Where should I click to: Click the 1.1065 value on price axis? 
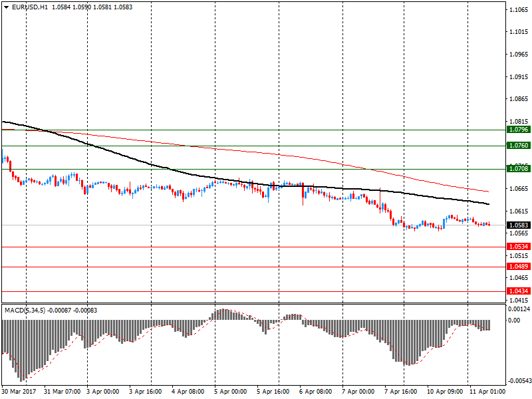pos(518,11)
